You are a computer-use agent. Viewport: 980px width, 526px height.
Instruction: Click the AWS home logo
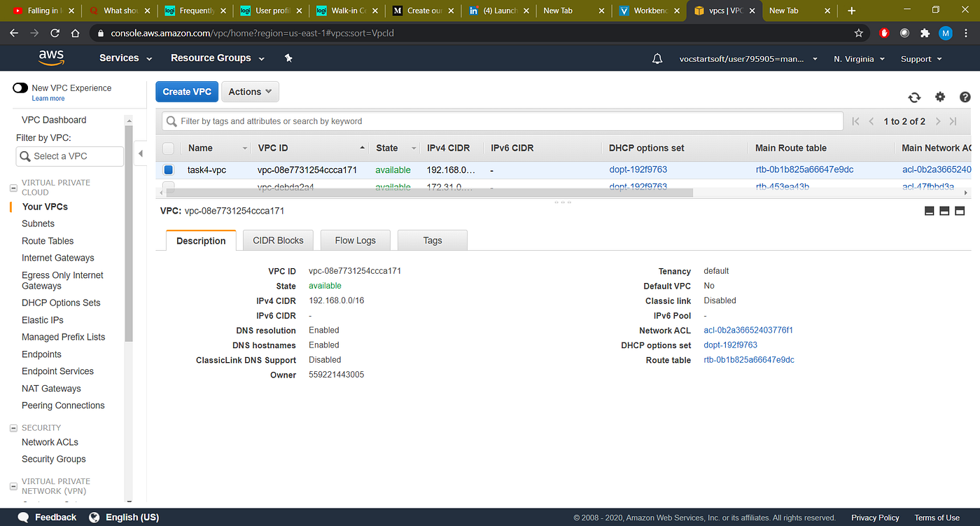[51, 57]
